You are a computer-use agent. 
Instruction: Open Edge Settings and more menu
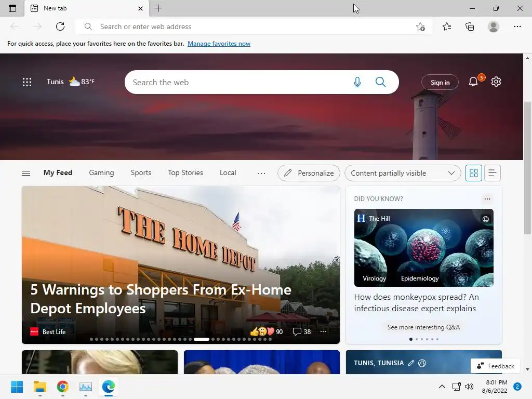(x=517, y=26)
